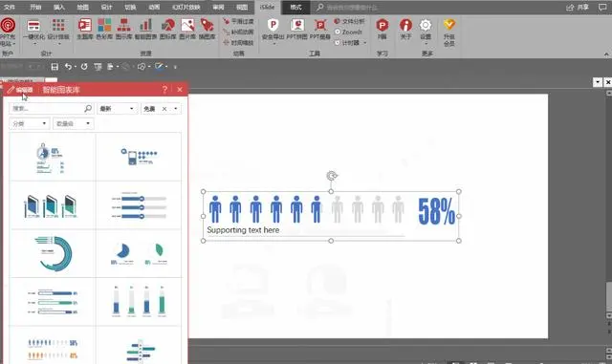Expand the 计时器 timer dropdown
Image resolution: width=612 pixels, height=364 pixels.
click(365, 43)
